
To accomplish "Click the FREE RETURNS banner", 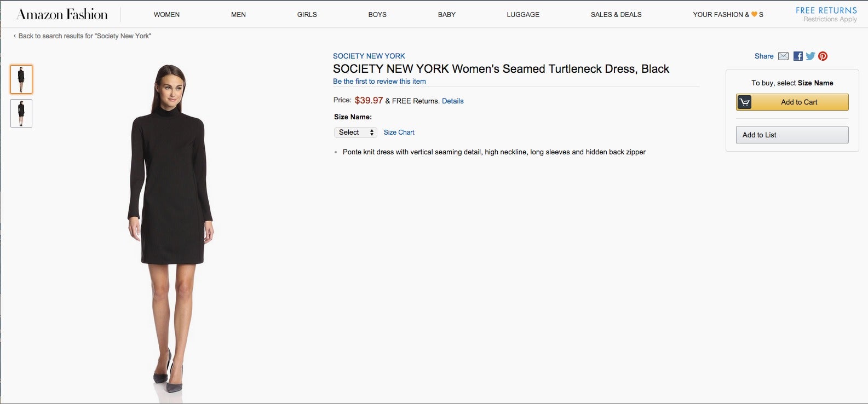I will [826, 10].
